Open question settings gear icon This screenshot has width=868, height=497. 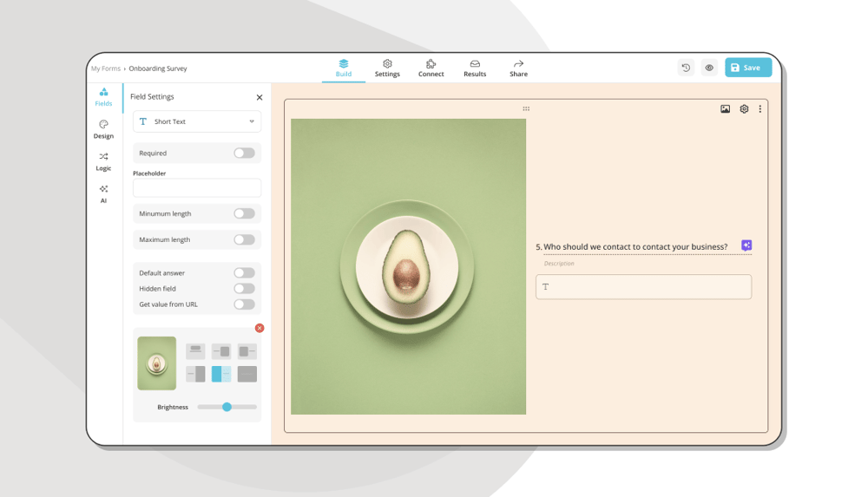coord(744,109)
